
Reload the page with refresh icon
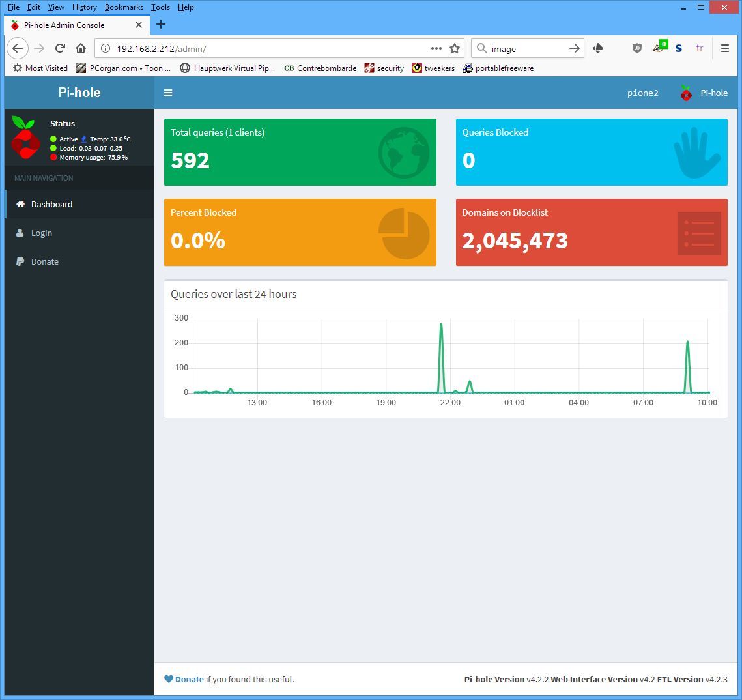pos(60,48)
